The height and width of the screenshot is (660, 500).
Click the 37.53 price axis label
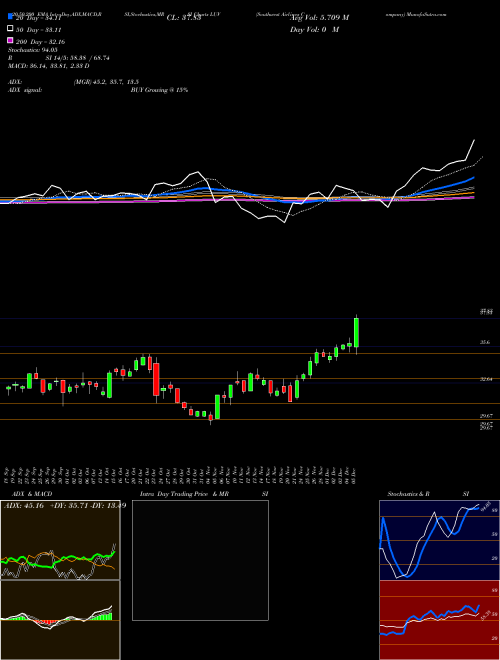[486, 312]
